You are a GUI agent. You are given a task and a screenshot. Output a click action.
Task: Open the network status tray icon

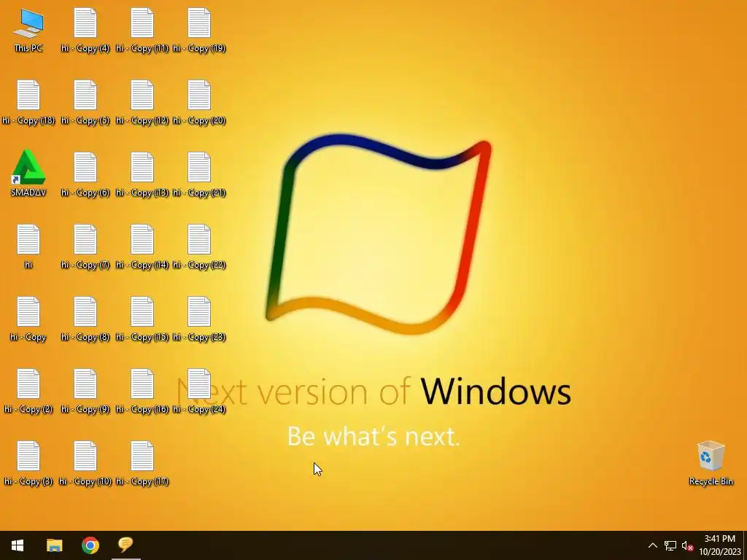click(x=670, y=545)
